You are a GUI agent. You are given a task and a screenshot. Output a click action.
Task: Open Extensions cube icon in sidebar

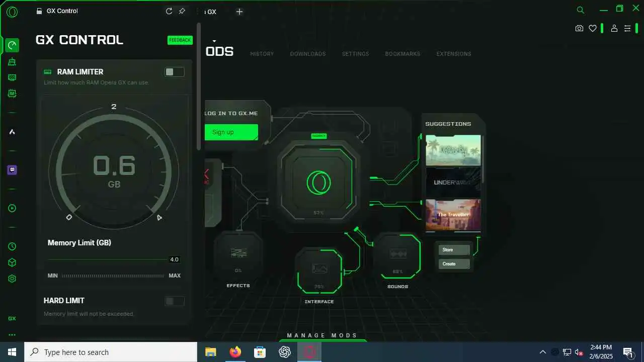click(12, 262)
